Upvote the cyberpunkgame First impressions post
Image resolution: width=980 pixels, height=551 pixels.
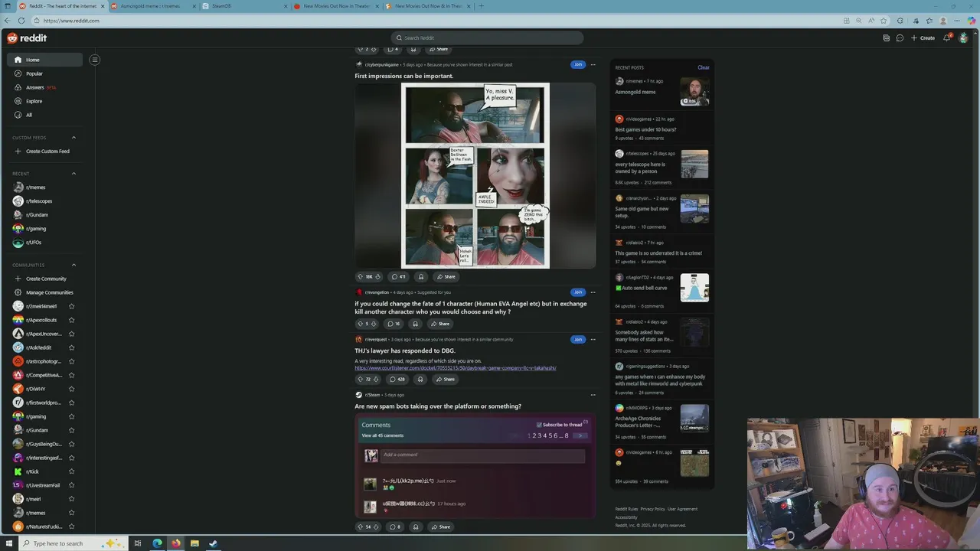[x=360, y=276]
